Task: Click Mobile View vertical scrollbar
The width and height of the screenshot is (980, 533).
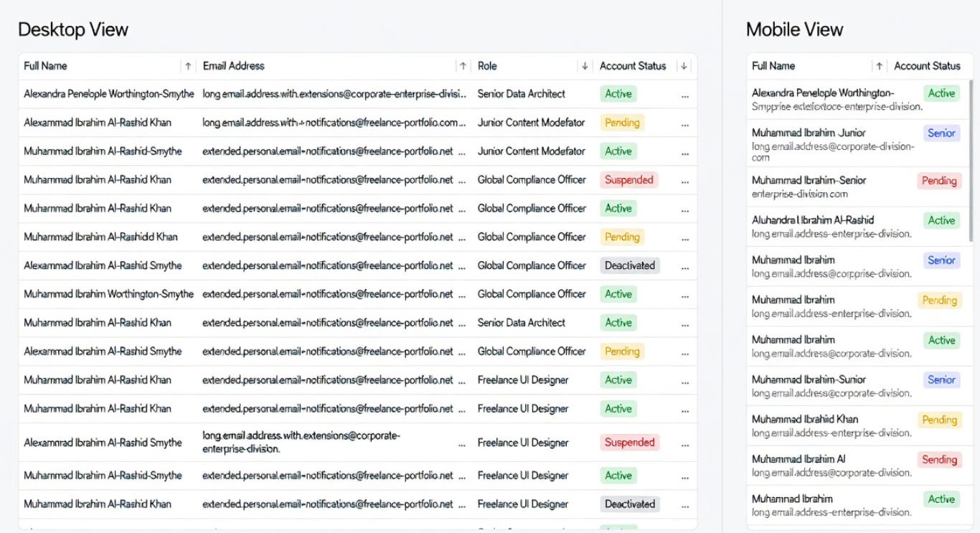Action: [x=971, y=161]
